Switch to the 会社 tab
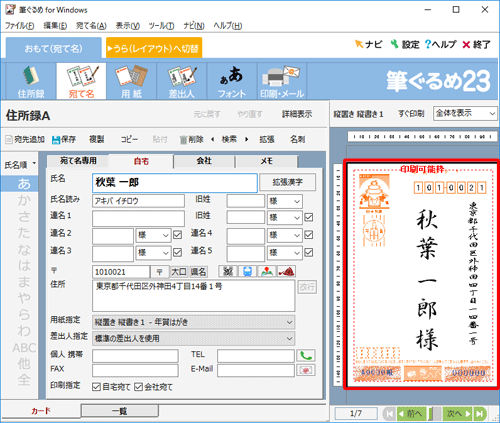This screenshot has height=423, width=500. point(204,161)
